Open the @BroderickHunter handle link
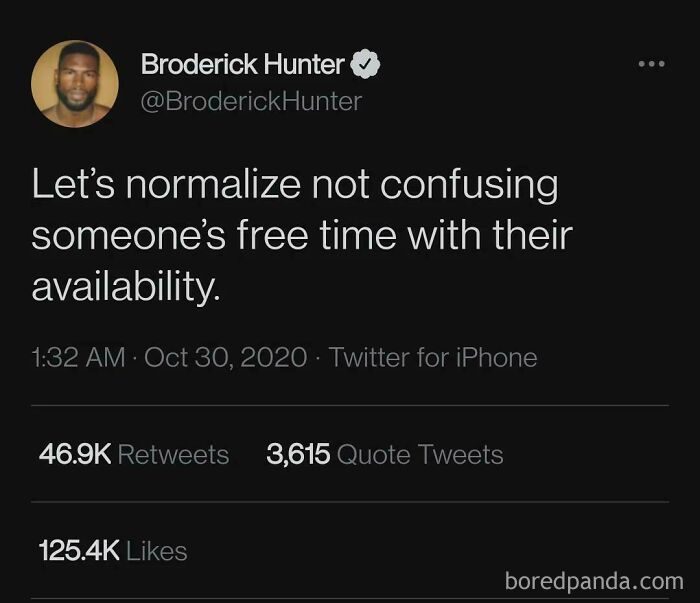 pos(251,101)
